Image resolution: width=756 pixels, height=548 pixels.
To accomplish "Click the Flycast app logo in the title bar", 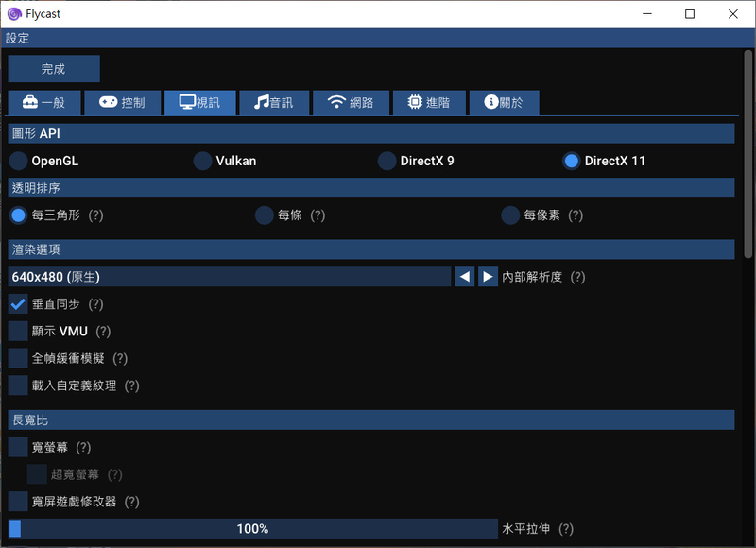I will pyautogui.click(x=14, y=14).
